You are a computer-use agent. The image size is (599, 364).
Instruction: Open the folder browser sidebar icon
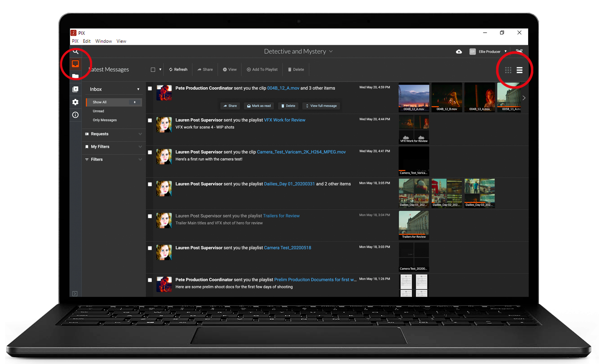coord(75,76)
